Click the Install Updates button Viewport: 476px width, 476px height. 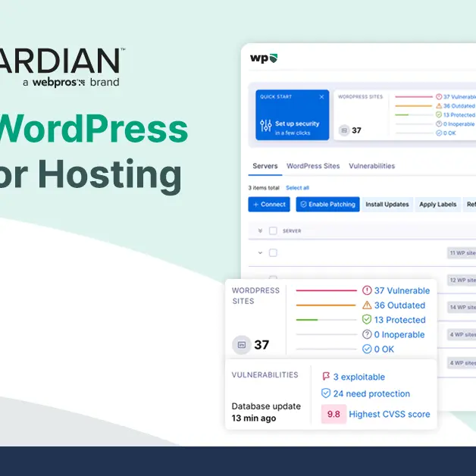point(387,205)
